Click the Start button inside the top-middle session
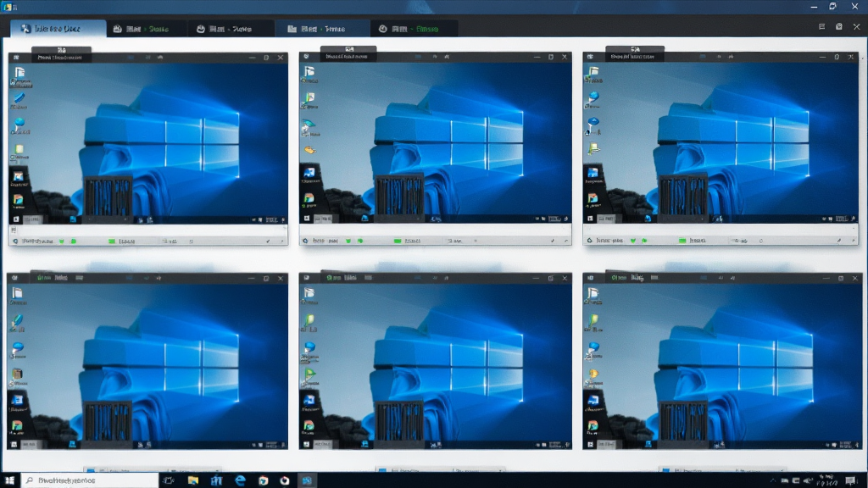 coord(307,219)
